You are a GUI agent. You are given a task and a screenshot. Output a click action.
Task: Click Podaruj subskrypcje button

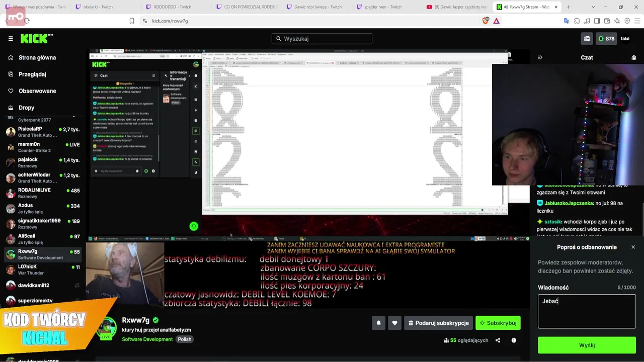438,323
